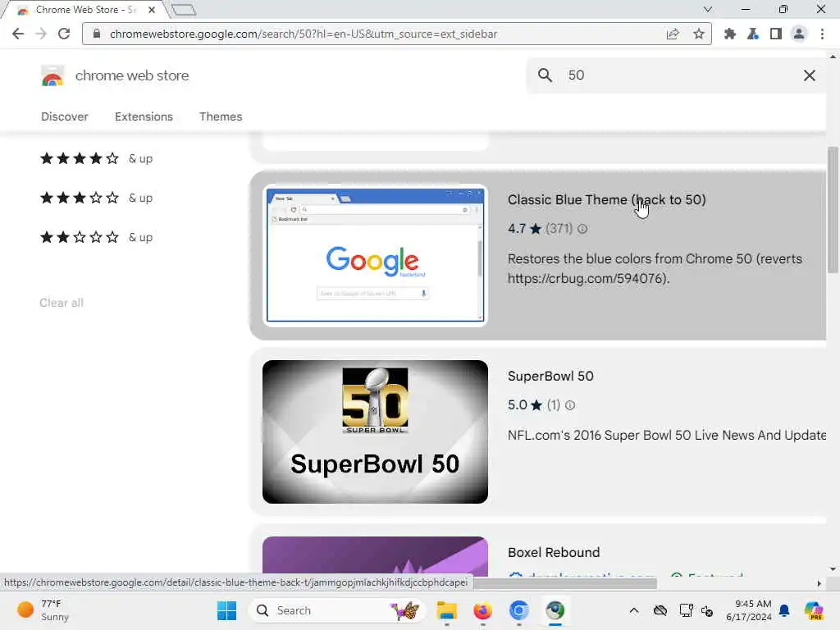The width and height of the screenshot is (840, 630).
Task: Open the Windows Start menu
Action: point(226,610)
